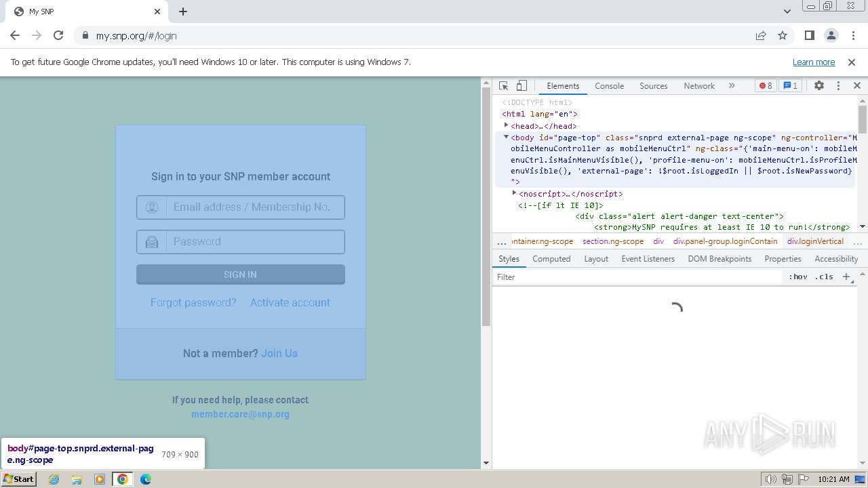Open the blue issues count badge
This screenshot has height=488, width=868.
790,86
